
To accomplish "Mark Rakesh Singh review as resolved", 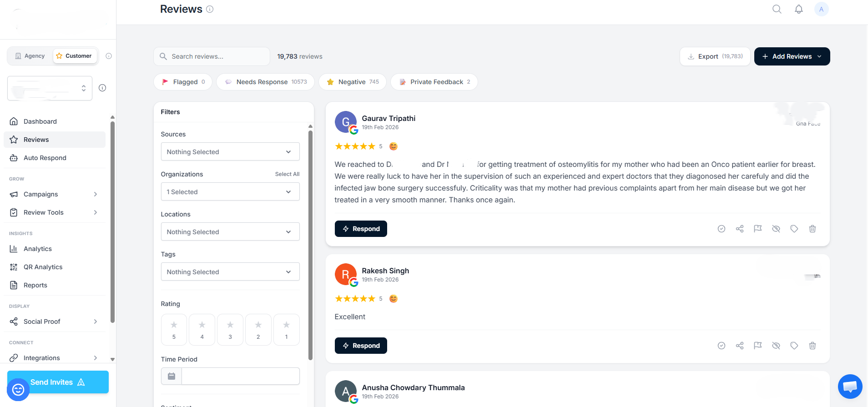I will click(x=721, y=346).
